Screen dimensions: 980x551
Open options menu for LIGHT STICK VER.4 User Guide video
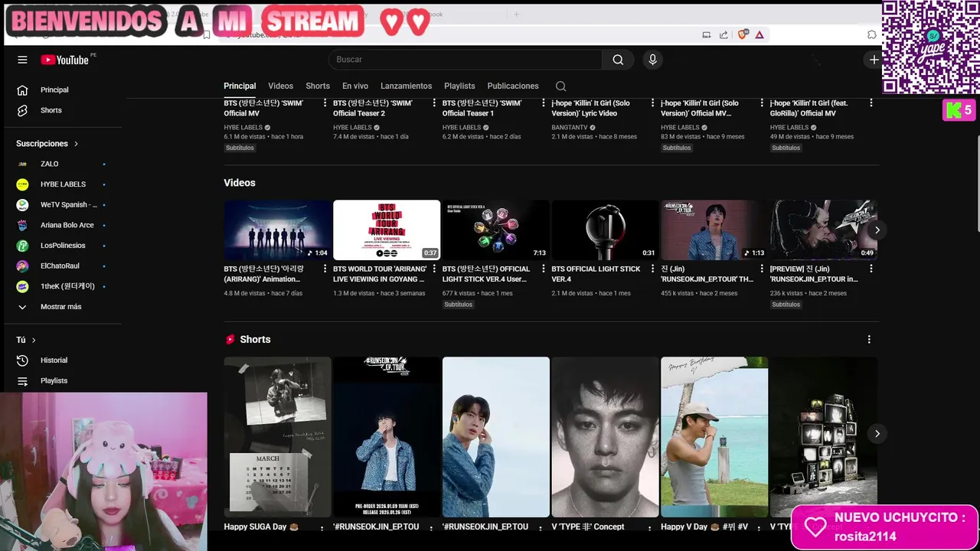tap(544, 269)
